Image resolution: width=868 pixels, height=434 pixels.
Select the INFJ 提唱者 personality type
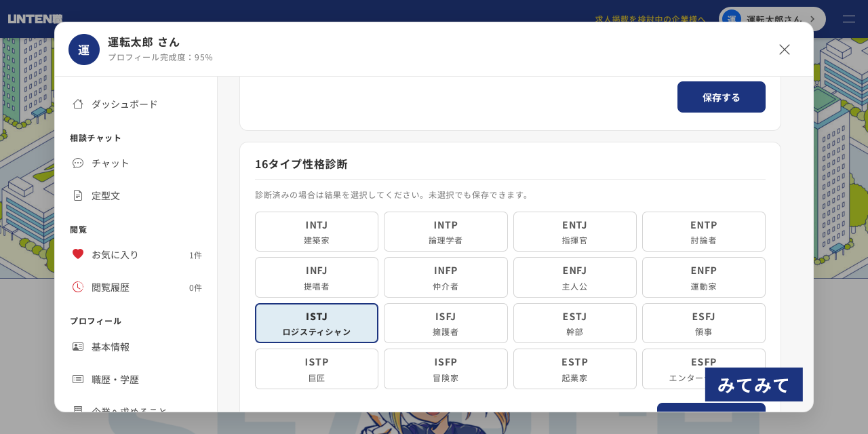(x=317, y=277)
